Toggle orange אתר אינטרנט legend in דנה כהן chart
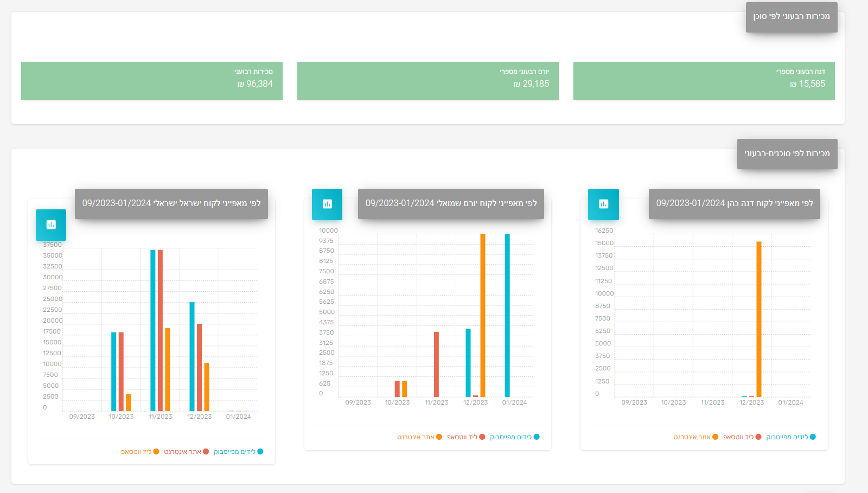868x493 pixels. pos(695,437)
